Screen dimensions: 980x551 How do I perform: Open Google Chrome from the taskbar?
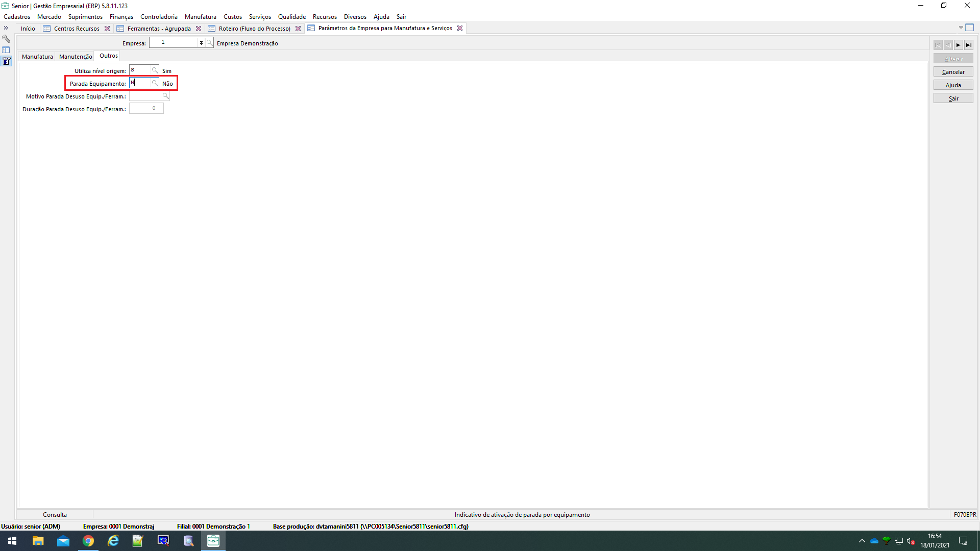[88, 541]
